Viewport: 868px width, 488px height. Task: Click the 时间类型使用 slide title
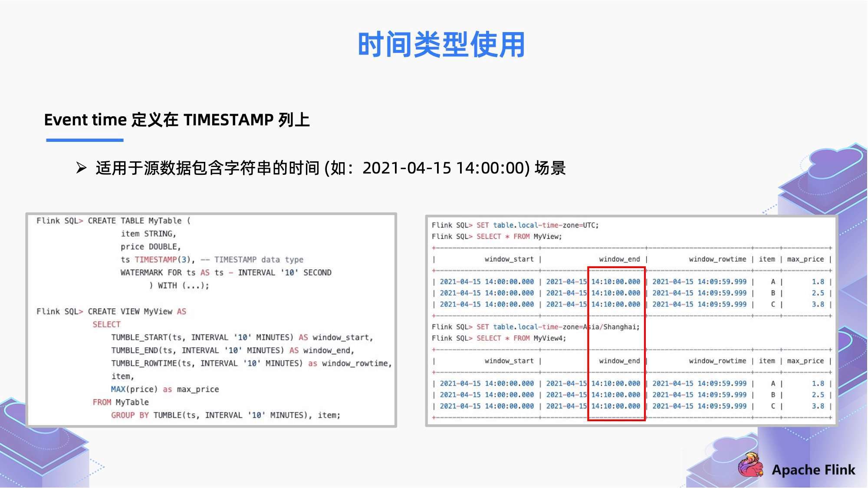434,45
